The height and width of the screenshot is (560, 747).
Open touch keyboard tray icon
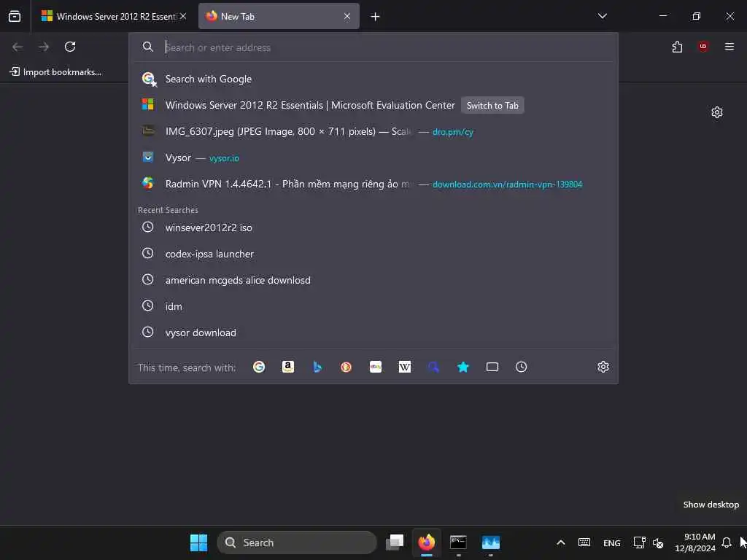[584, 542]
